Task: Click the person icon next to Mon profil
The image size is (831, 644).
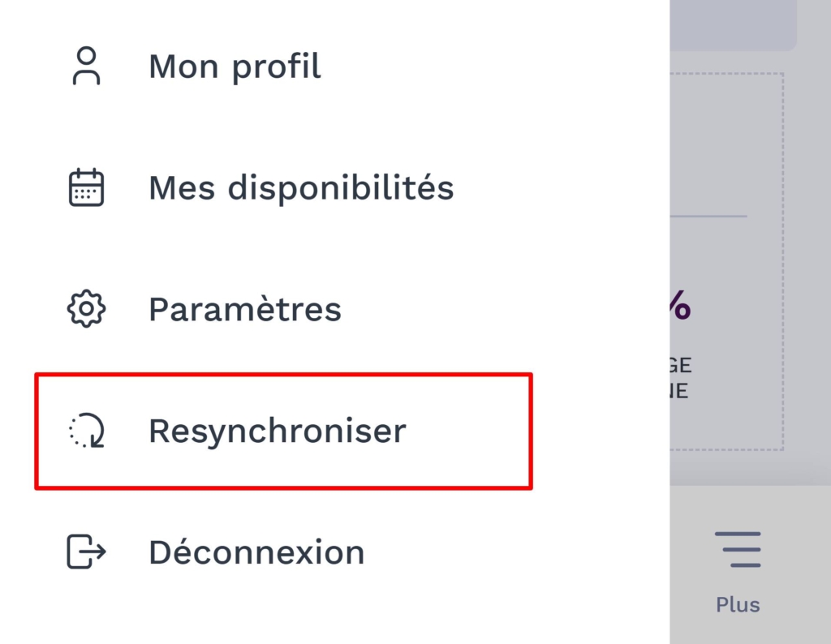Action: (x=87, y=66)
